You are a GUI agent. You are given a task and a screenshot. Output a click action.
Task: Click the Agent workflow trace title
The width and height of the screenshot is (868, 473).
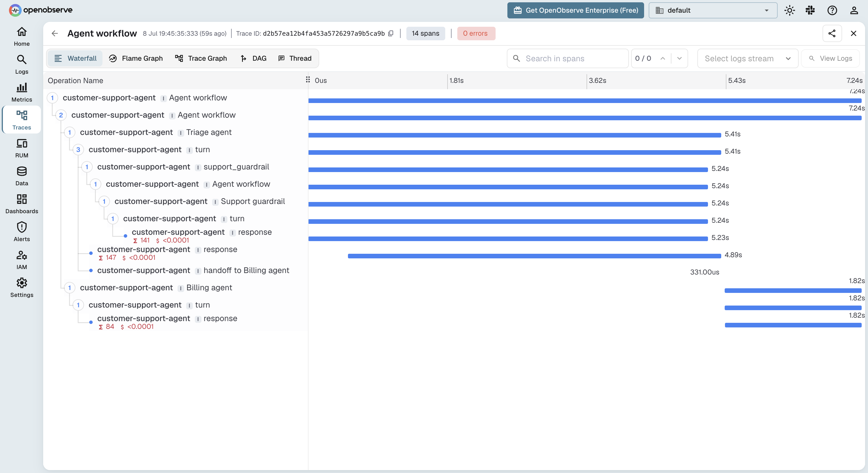(102, 33)
